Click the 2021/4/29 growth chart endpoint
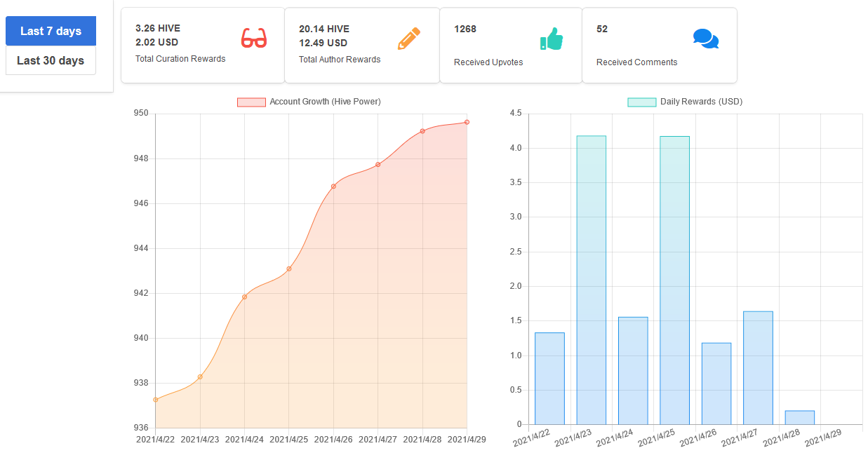Viewport: 868px width, 474px height. click(467, 122)
